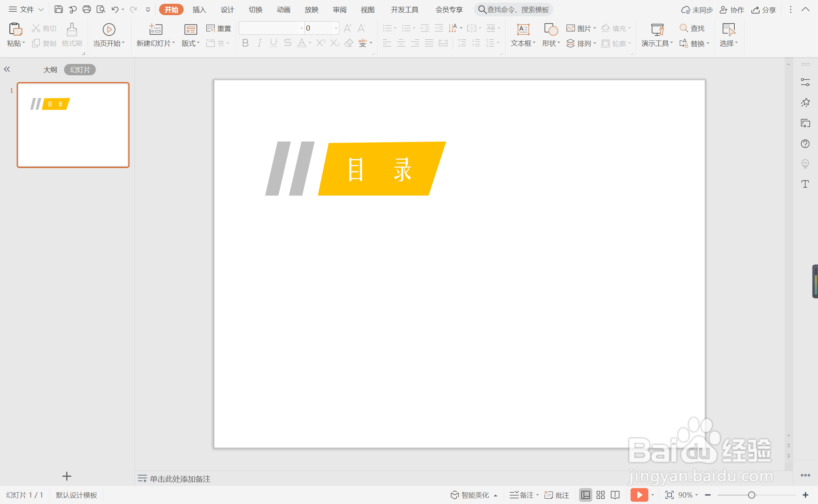Image resolution: width=818 pixels, height=504 pixels.
Task: Click the zoom slider handle
Action: pyautogui.click(x=752, y=495)
